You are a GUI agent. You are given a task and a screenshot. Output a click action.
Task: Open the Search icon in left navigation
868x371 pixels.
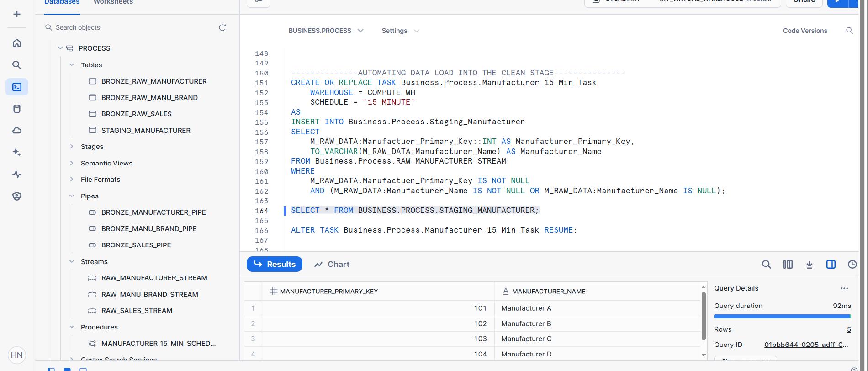(17, 65)
